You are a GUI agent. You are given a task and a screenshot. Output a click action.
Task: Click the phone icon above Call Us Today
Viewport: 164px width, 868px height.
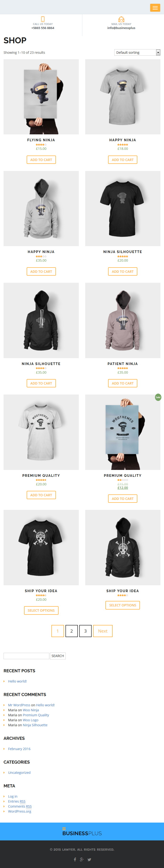(43, 19)
